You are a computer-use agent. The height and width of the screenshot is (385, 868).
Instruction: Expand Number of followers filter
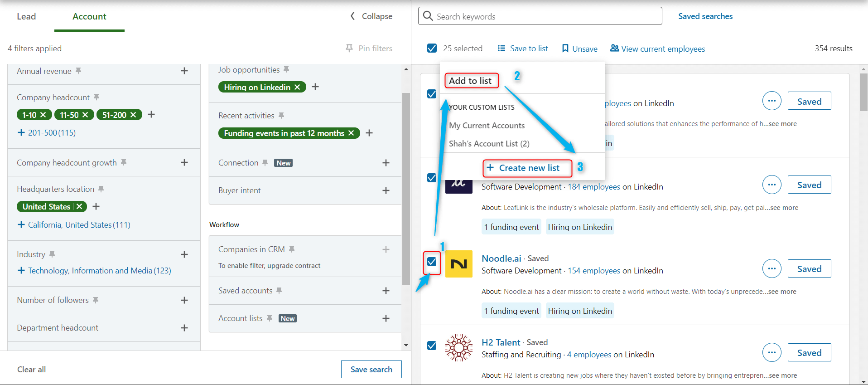184,300
